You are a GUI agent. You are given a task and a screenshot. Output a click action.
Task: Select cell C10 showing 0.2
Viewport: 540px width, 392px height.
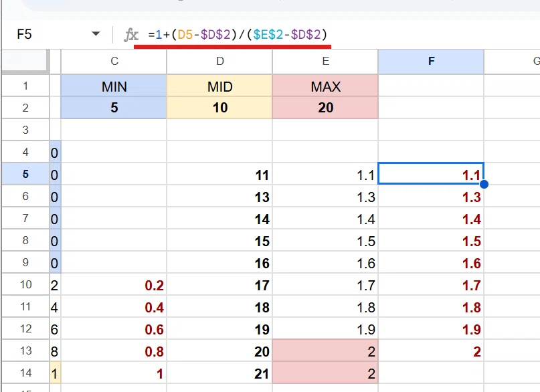[114, 284]
